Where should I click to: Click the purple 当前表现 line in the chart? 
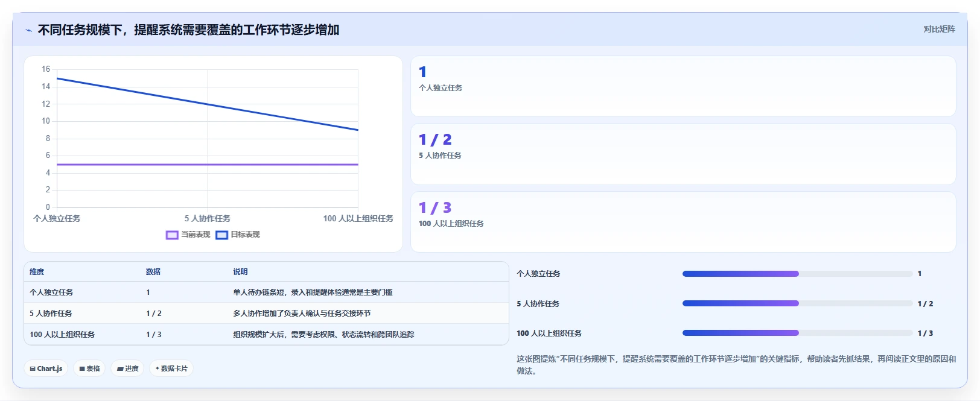(x=208, y=164)
